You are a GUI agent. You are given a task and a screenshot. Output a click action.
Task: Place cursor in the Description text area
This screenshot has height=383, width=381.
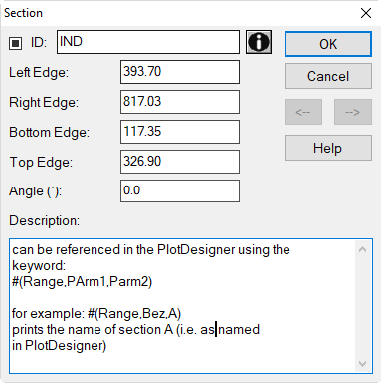coord(183,306)
